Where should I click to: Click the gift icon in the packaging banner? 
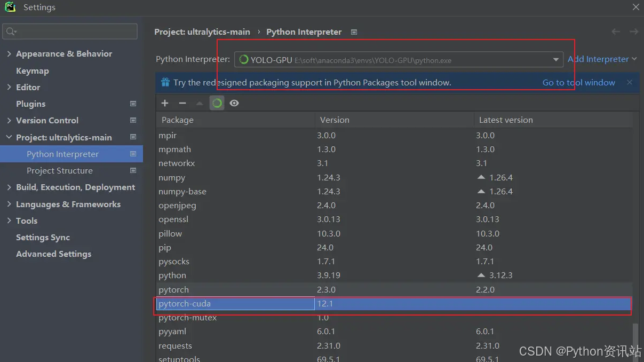pyautogui.click(x=165, y=83)
